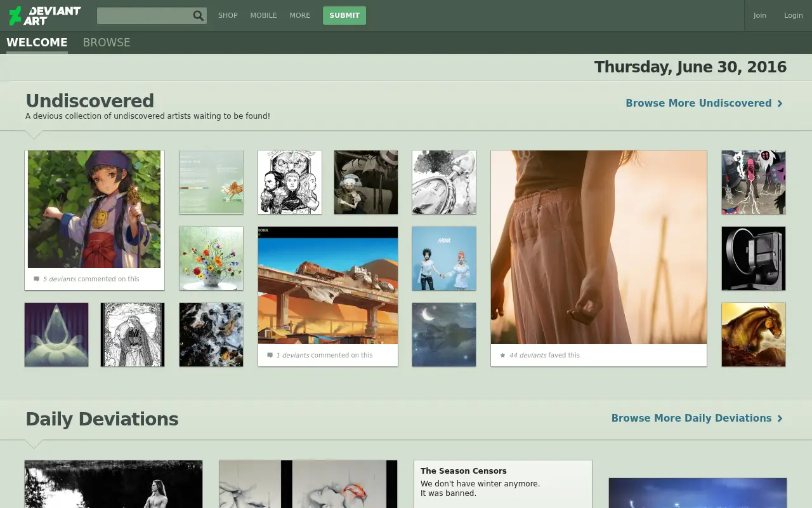
Task: Open the flower bouquet in vase thumbnail
Action: (211, 258)
